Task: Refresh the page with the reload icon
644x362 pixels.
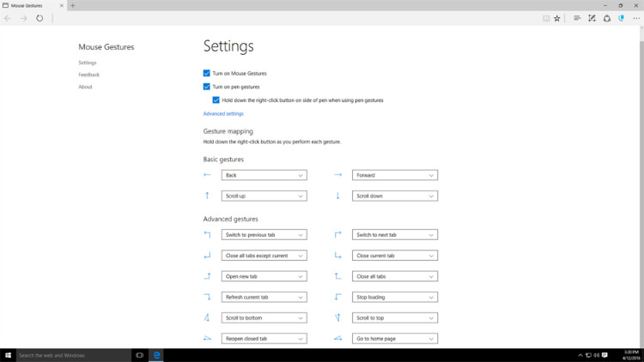Action: (x=39, y=18)
